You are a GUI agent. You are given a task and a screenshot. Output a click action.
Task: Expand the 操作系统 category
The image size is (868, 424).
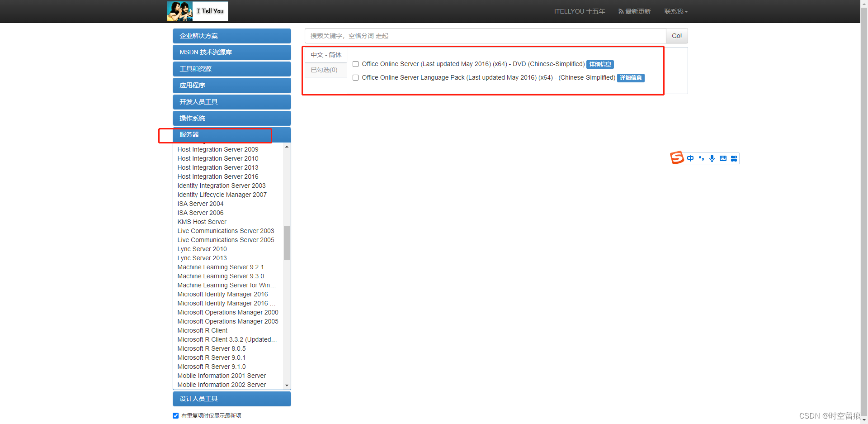tap(231, 118)
